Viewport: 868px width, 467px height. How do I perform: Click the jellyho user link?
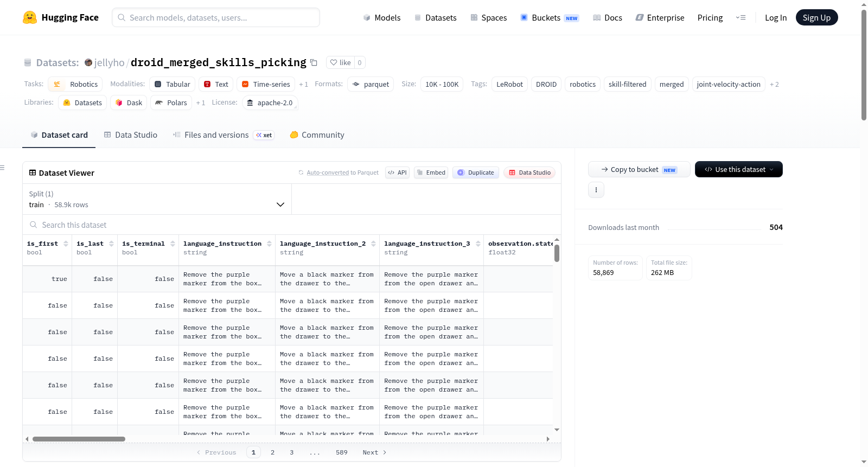pyautogui.click(x=109, y=62)
